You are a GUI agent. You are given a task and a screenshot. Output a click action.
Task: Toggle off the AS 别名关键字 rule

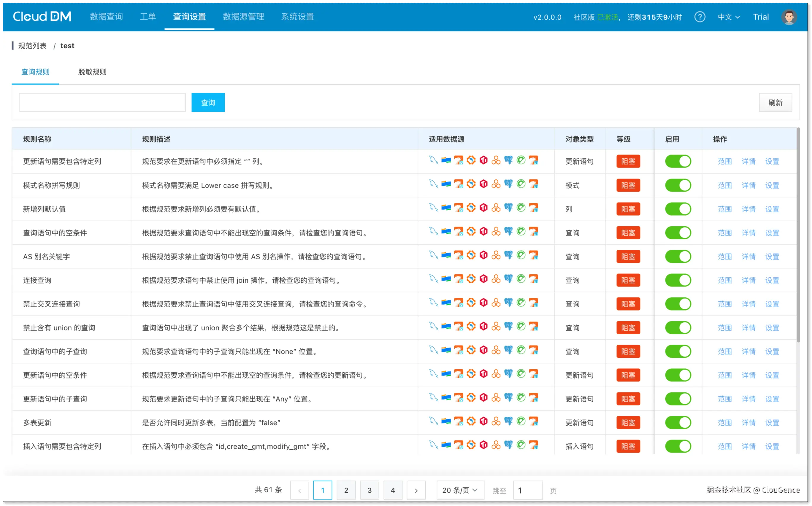tap(678, 256)
